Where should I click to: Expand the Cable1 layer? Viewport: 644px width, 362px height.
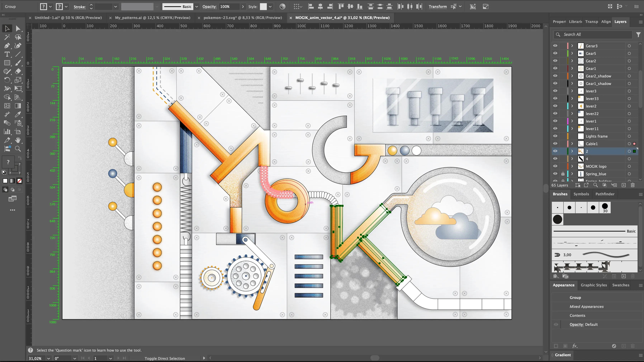tap(572, 144)
